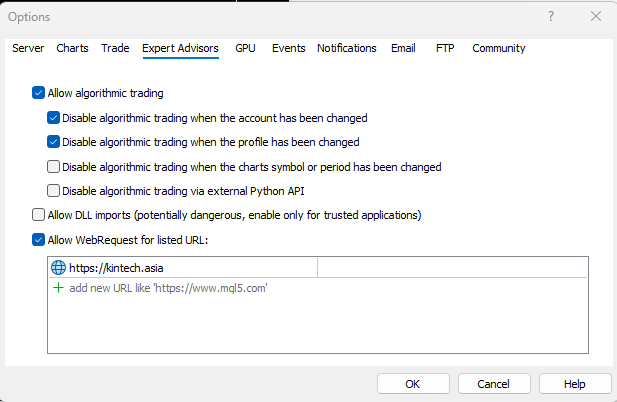
Task: Check disable algorithmic trading via external Python API
Action: (53, 191)
